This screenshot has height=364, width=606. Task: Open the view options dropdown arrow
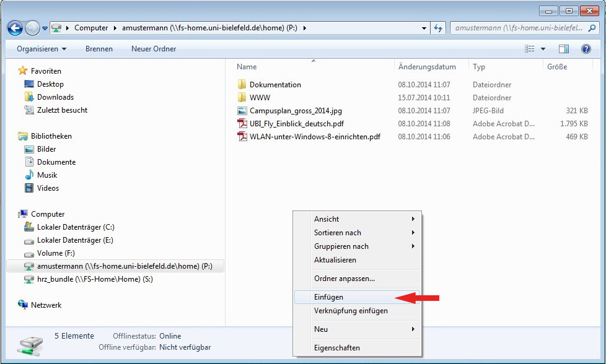coord(543,49)
